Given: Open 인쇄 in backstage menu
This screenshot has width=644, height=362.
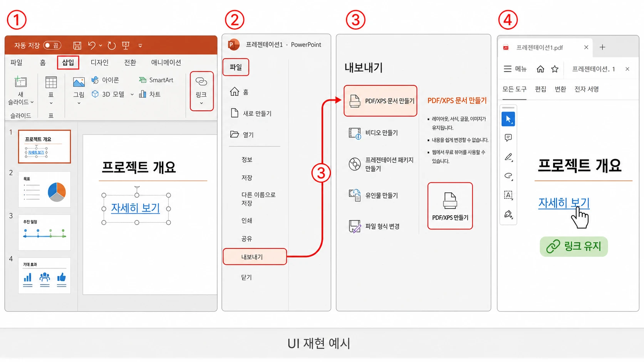Looking at the screenshot, I should point(247,220).
